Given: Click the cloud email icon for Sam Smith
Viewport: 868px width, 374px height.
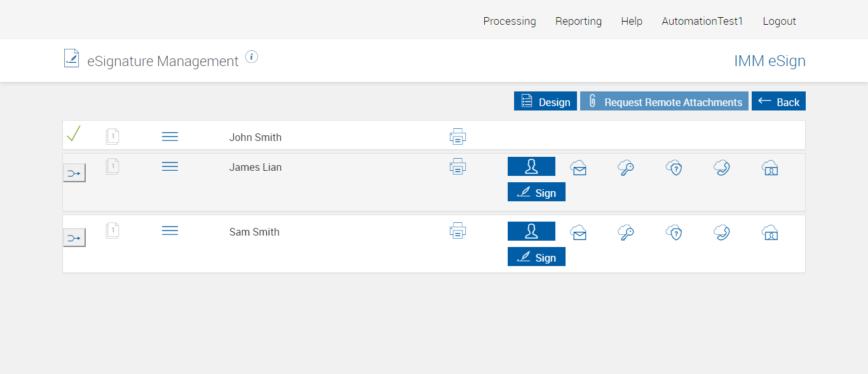Looking at the screenshot, I should click(x=578, y=232).
